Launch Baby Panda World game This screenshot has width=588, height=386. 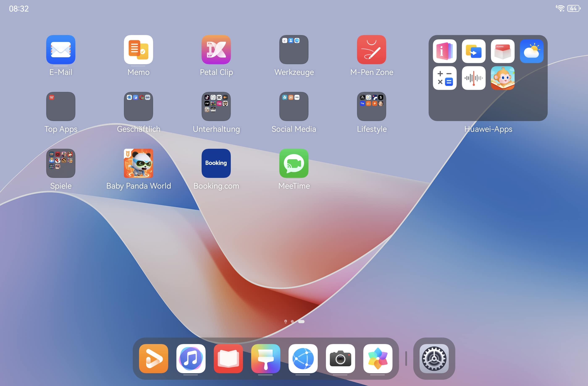coord(138,163)
